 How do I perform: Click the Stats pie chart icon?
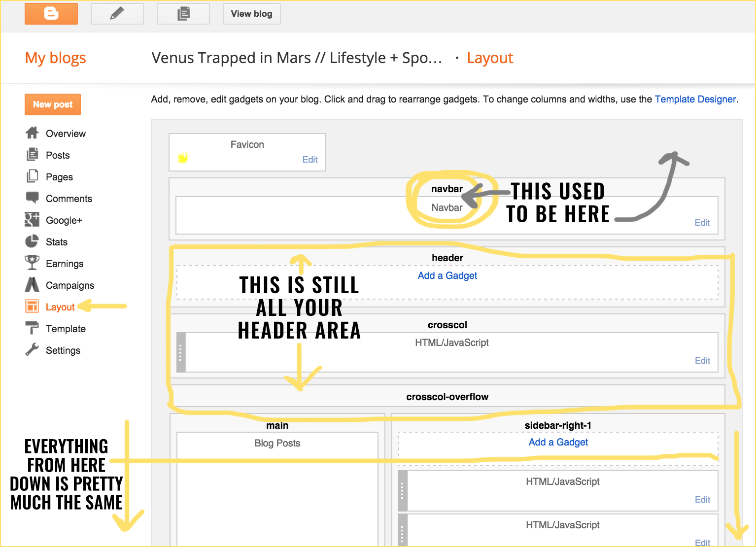coord(32,241)
